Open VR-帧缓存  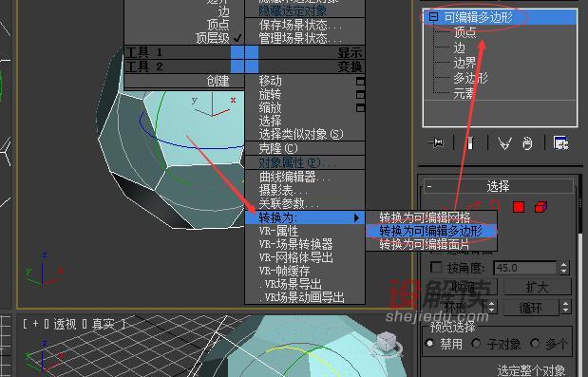pos(284,271)
